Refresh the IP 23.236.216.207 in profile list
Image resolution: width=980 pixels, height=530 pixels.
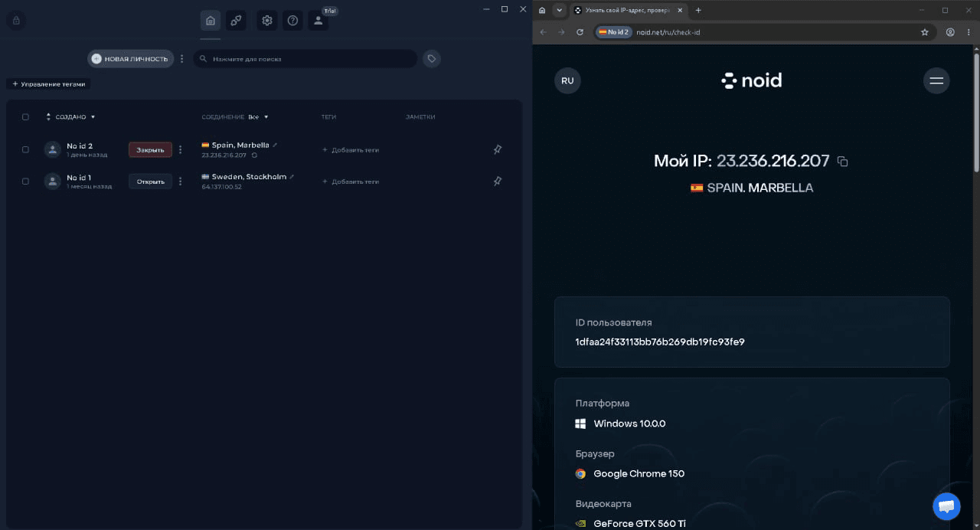pos(254,155)
